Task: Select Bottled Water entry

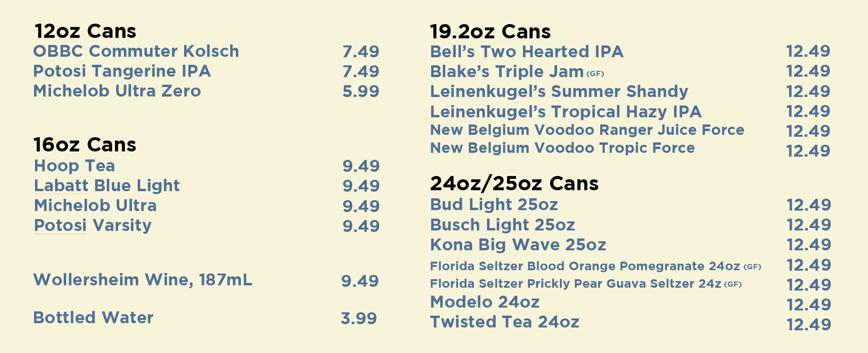Action: click(x=93, y=318)
